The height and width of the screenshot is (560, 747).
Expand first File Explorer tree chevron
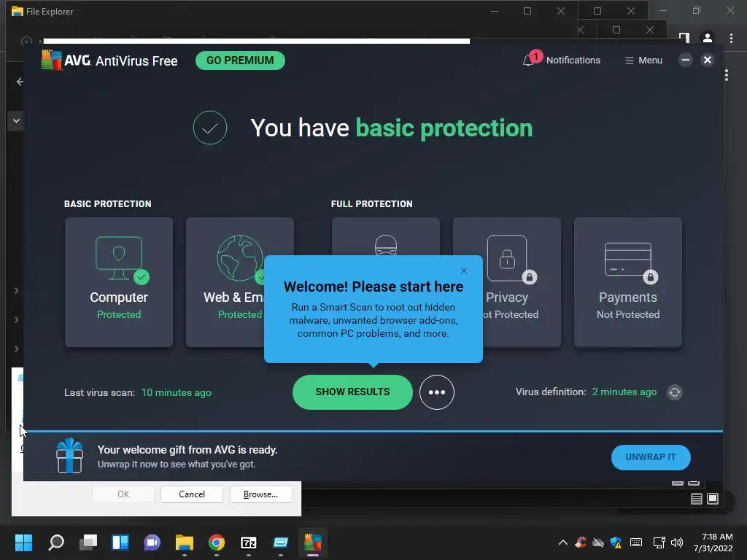pos(16,290)
